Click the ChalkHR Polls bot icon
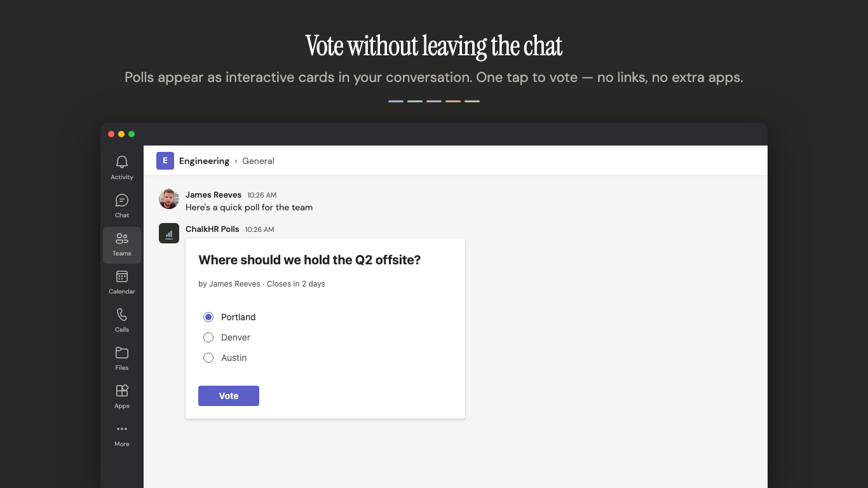 point(169,233)
